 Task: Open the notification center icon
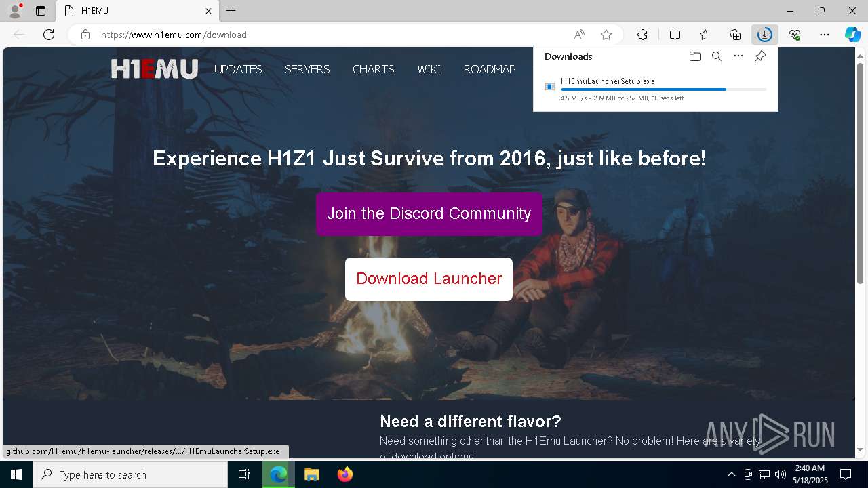[x=846, y=474]
